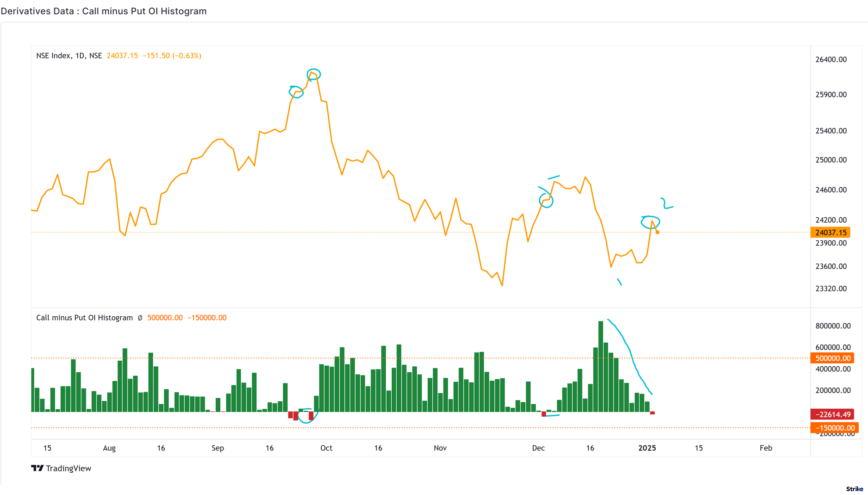Click the Dec label on time axis
868x495 pixels.
click(x=538, y=448)
